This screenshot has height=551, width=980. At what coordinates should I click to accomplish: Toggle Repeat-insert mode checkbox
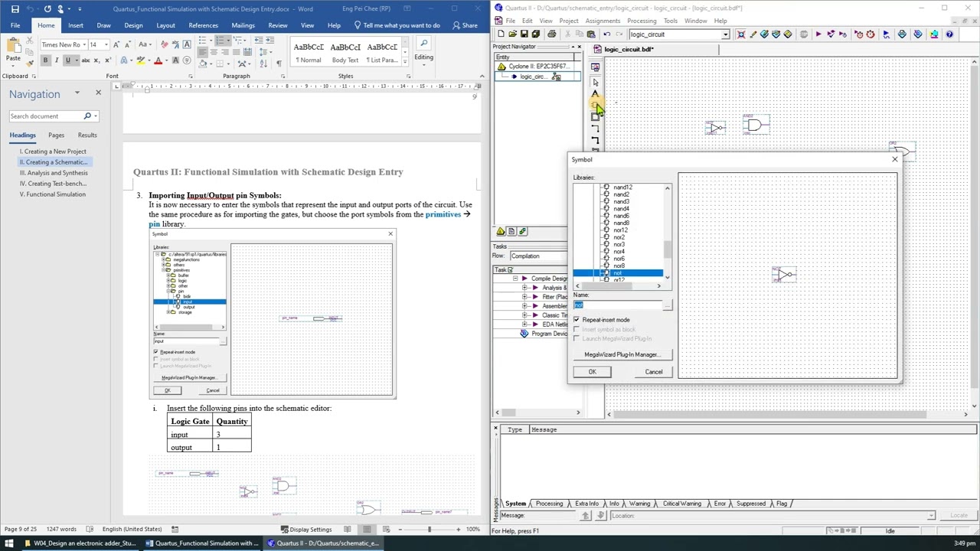577,320
